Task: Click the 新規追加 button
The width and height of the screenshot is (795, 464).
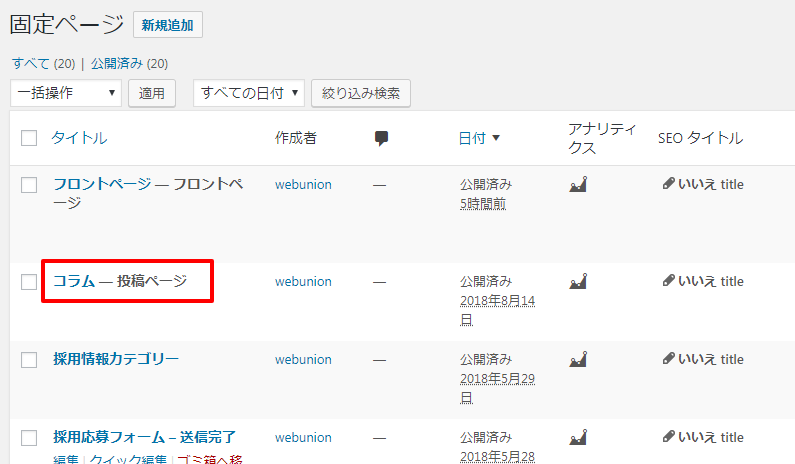Action: coord(168,25)
